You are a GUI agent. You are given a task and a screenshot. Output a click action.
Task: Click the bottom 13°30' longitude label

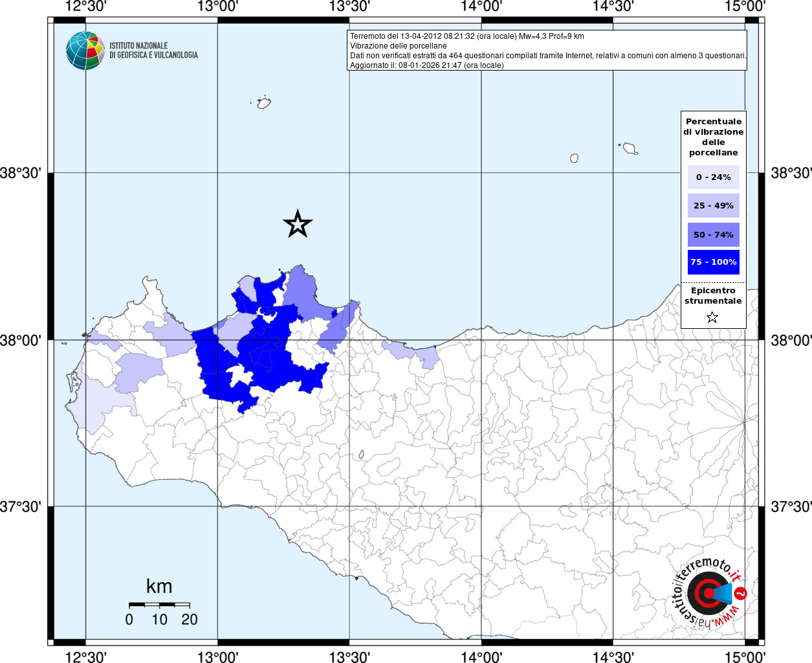point(349,657)
